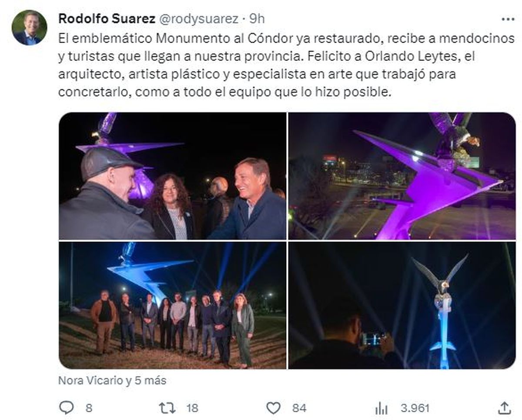Screen dimensions: 522x420
Task: Open purple monument close-up photo
Action: coord(402,176)
